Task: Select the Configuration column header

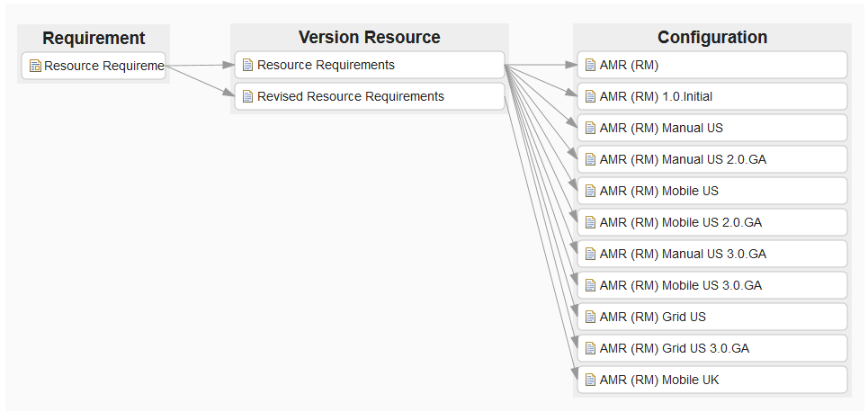Action: [711, 38]
